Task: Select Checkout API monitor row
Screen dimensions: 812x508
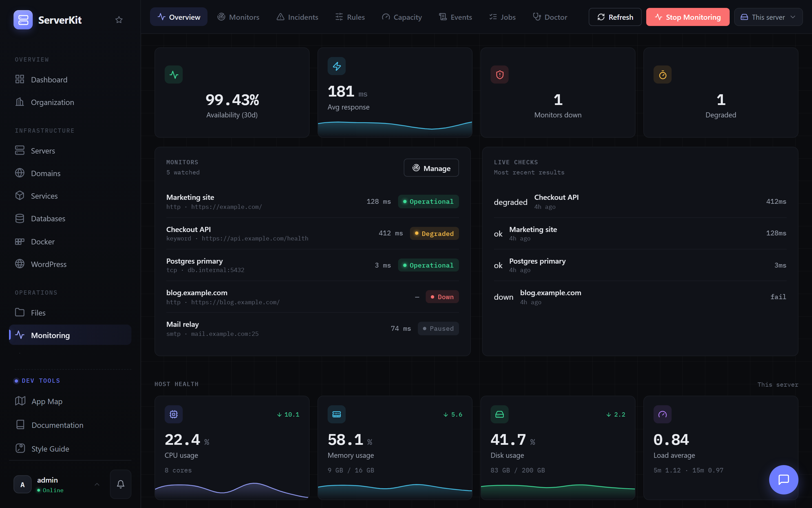Action: click(312, 233)
